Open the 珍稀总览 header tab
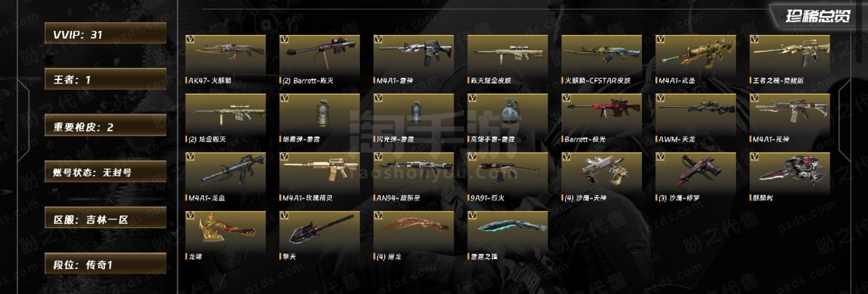Screen dimensions: 868x294 click(818, 16)
